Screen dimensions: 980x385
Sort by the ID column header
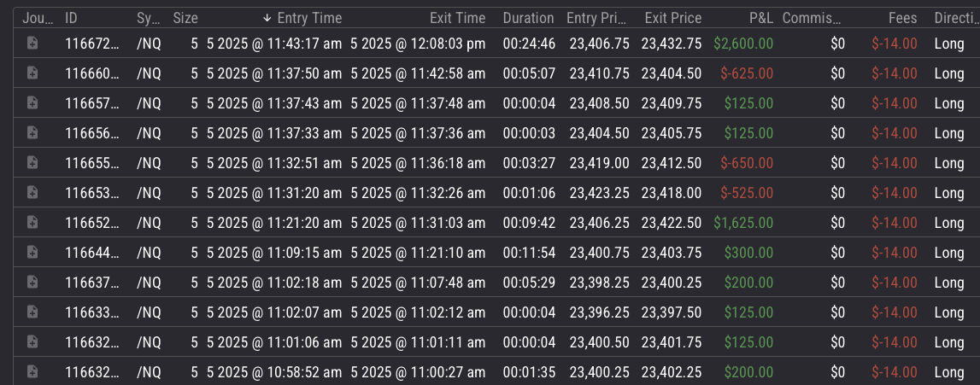click(72, 18)
